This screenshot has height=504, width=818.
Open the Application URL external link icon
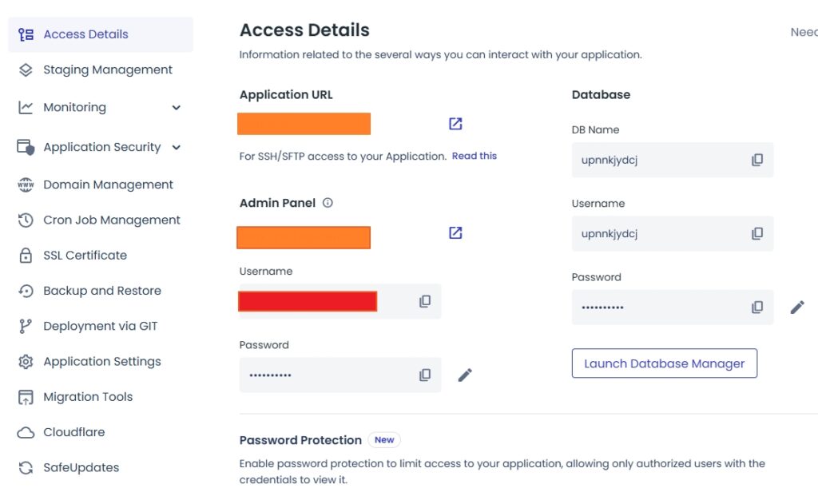455,124
